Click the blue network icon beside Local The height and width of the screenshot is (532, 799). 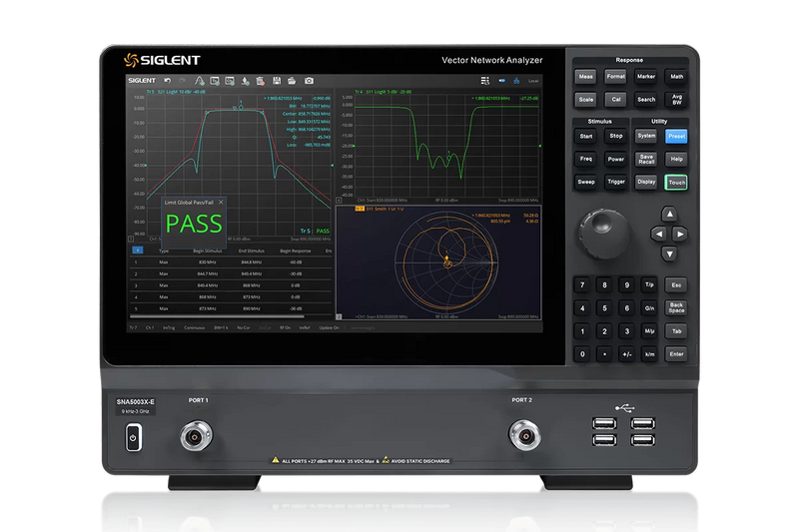pyautogui.click(x=516, y=81)
